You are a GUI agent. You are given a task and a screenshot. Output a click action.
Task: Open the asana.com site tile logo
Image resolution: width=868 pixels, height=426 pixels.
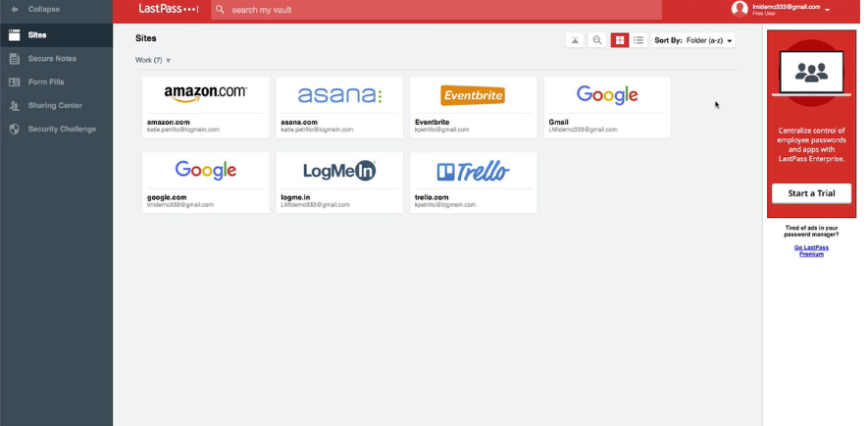(339, 95)
